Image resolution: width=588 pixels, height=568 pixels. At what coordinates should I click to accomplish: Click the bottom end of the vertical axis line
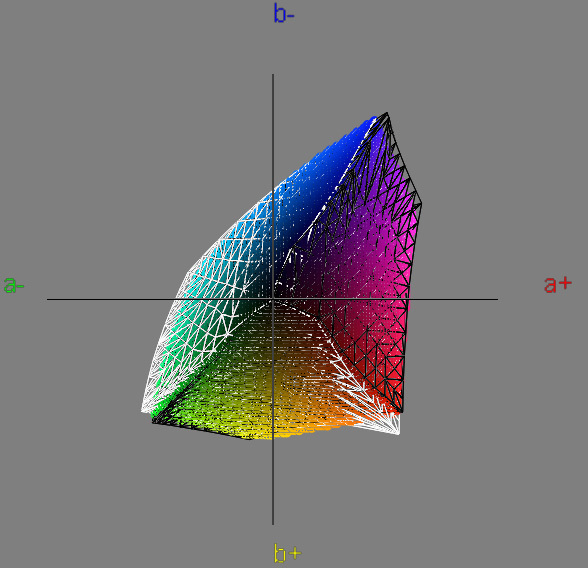pyautogui.click(x=273, y=524)
